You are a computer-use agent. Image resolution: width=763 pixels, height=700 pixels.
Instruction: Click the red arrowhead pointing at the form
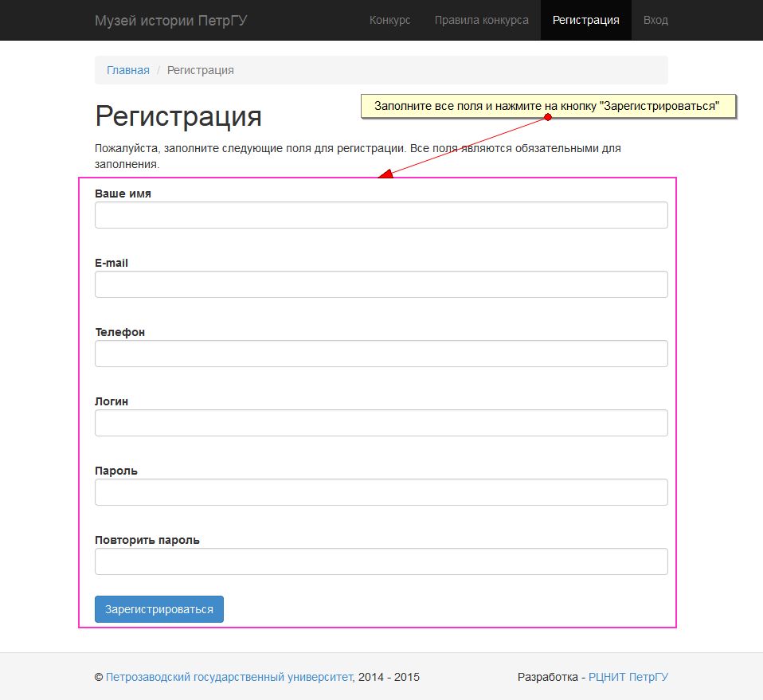tap(385, 174)
